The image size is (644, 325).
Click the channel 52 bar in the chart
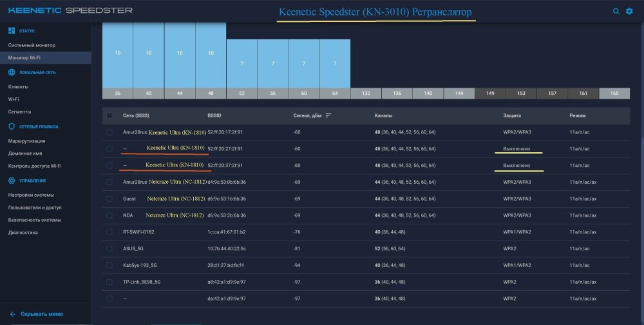(x=242, y=63)
